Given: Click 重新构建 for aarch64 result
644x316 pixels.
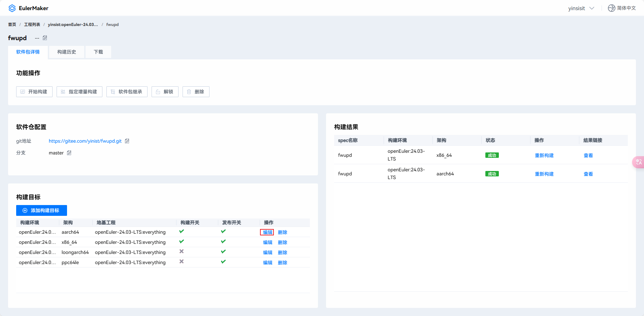Looking at the screenshot, I should tap(544, 174).
